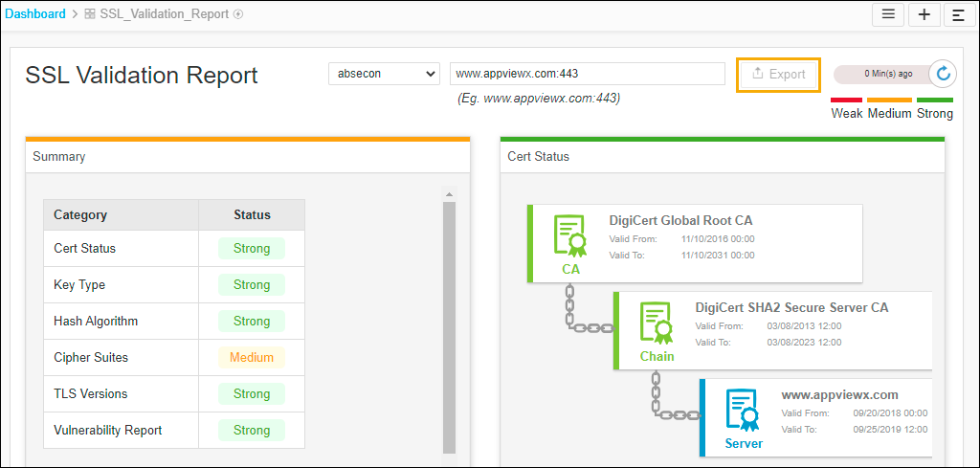Image resolution: width=980 pixels, height=468 pixels.
Task: Click the red Weak legend bar
Action: tap(846, 100)
